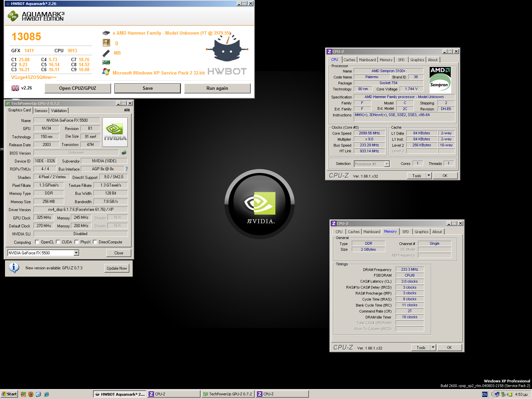Click the Core Voltage 1.744 V value

pyautogui.click(x=411, y=89)
